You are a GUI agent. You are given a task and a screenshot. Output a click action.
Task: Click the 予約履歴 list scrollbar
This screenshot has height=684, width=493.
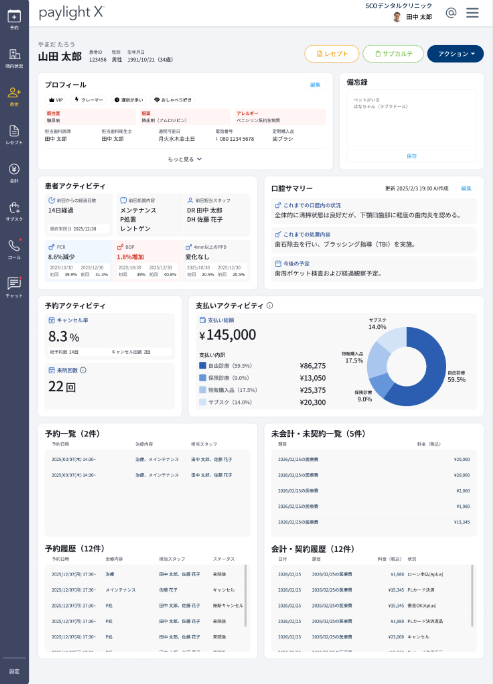pyautogui.click(x=246, y=596)
